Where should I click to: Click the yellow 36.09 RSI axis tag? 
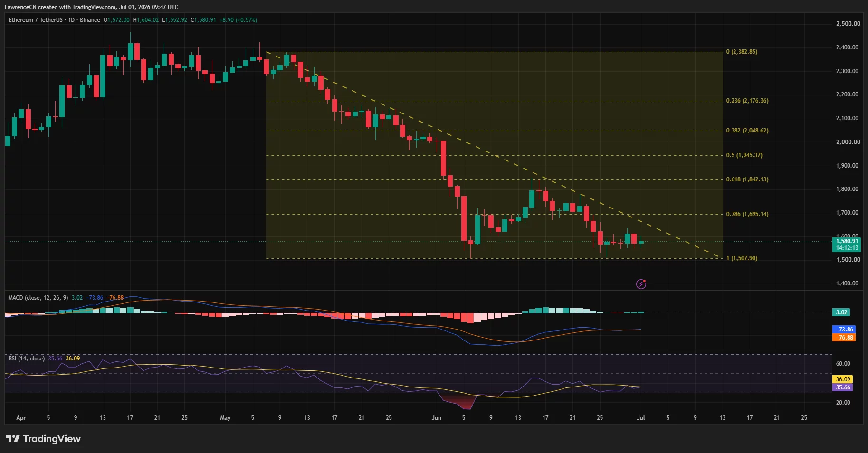tap(843, 379)
